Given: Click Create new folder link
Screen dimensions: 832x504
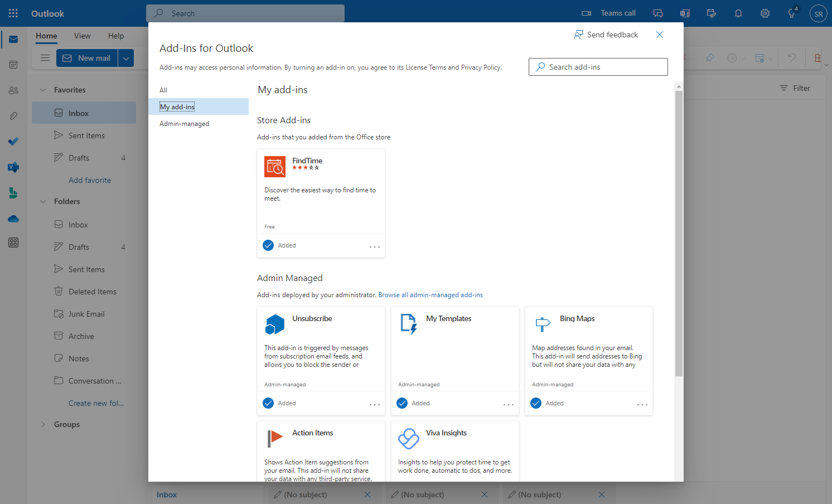Looking at the screenshot, I should click(96, 403).
